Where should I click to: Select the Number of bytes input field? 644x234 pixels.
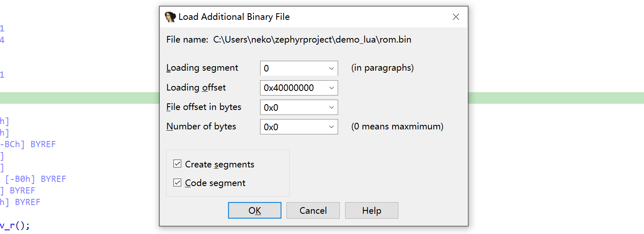293,127
